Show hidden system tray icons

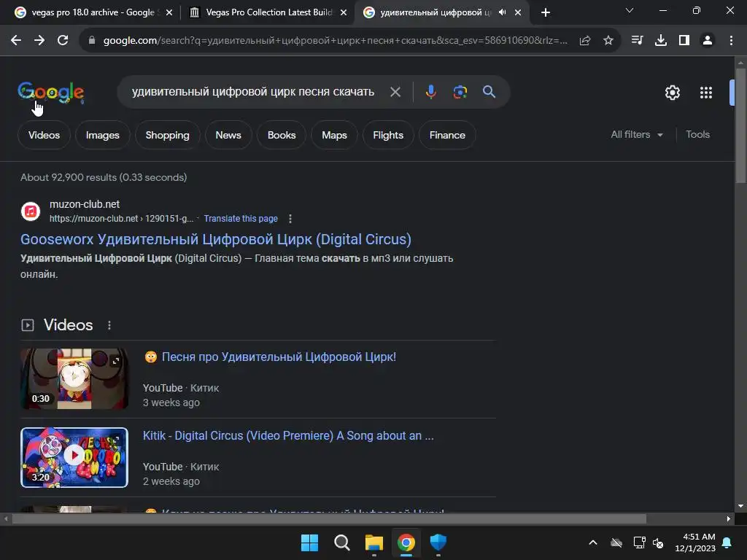[593, 542]
